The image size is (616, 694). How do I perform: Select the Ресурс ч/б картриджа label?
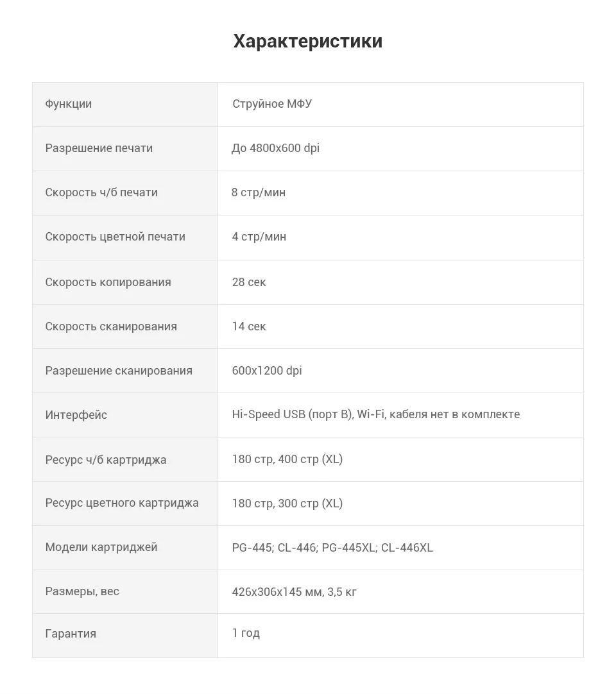point(106,460)
